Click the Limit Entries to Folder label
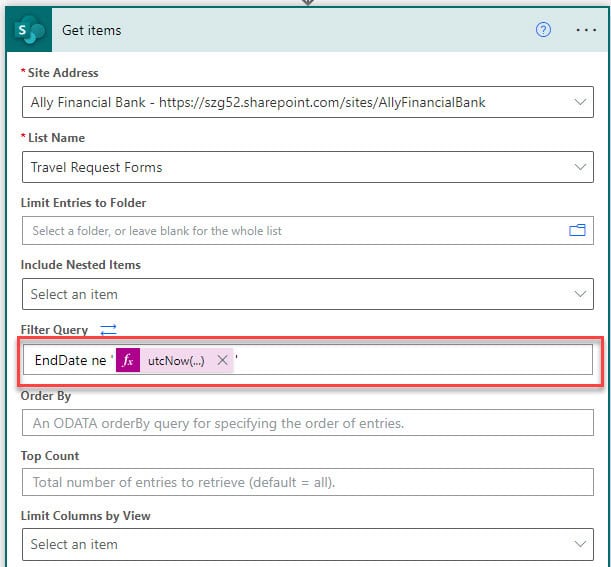 point(83,203)
